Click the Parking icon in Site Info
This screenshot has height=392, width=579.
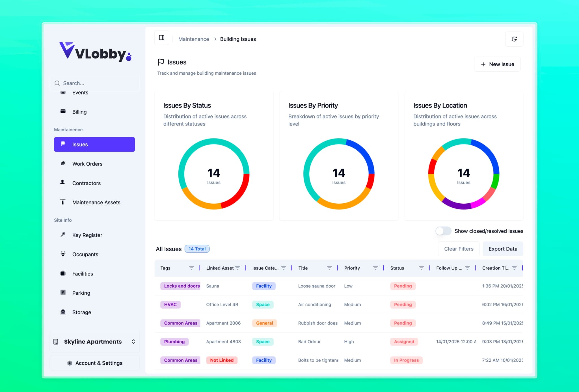(63, 292)
